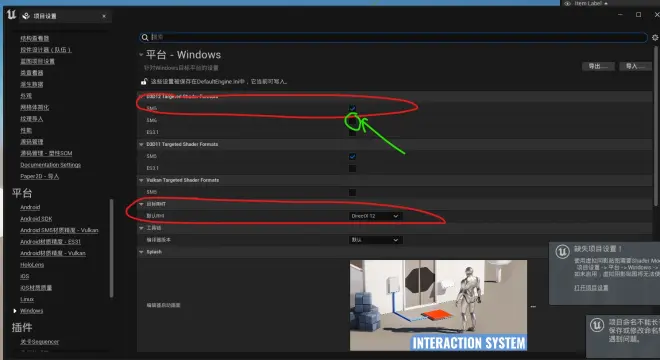
Task: Click the sidebar vertical scrollbar
Action: [112, 248]
